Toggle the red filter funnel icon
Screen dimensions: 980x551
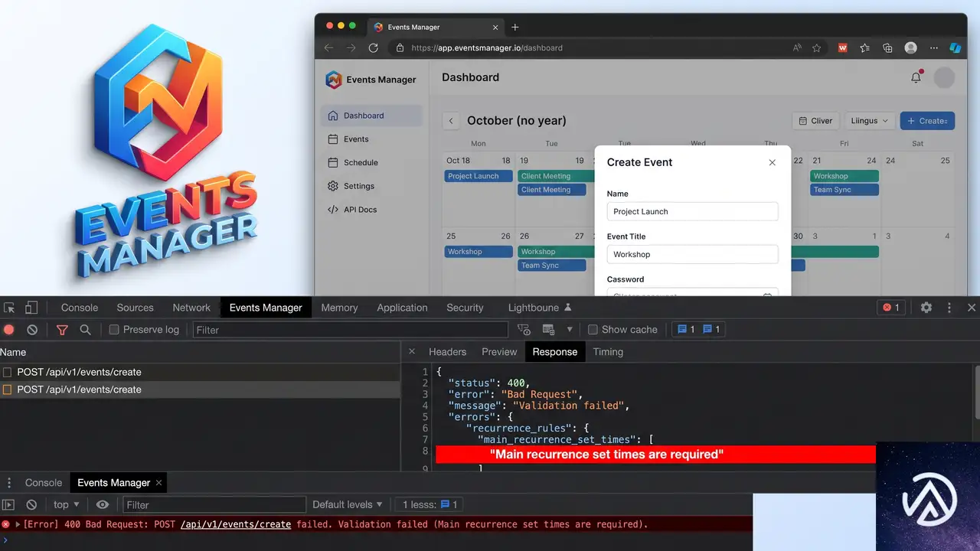click(x=62, y=330)
